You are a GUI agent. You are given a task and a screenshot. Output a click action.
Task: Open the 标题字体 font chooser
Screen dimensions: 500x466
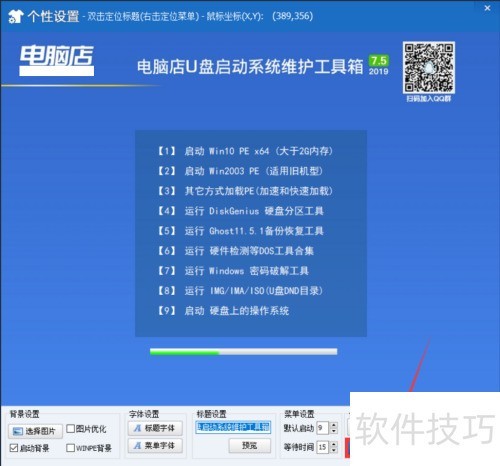tap(155, 428)
